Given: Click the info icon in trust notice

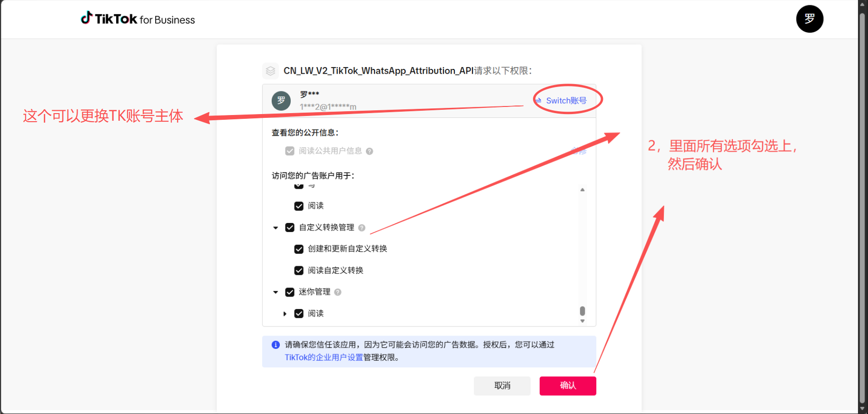Looking at the screenshot, I should point(276,345).
